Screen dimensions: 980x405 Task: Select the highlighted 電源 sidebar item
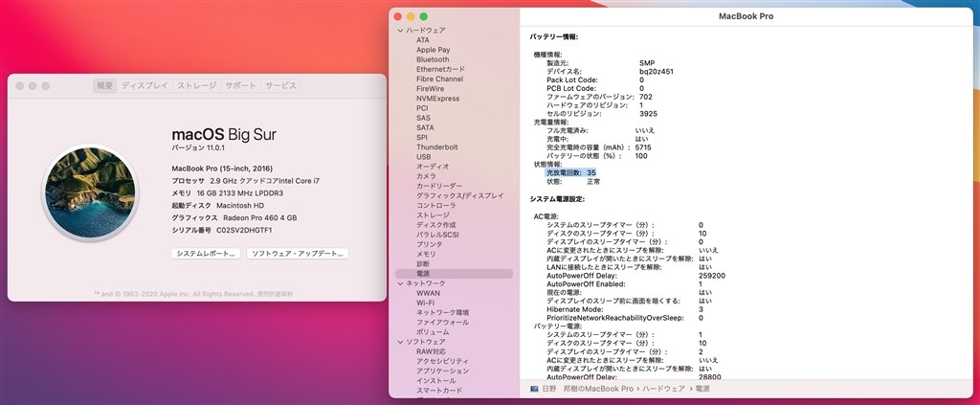454,274
